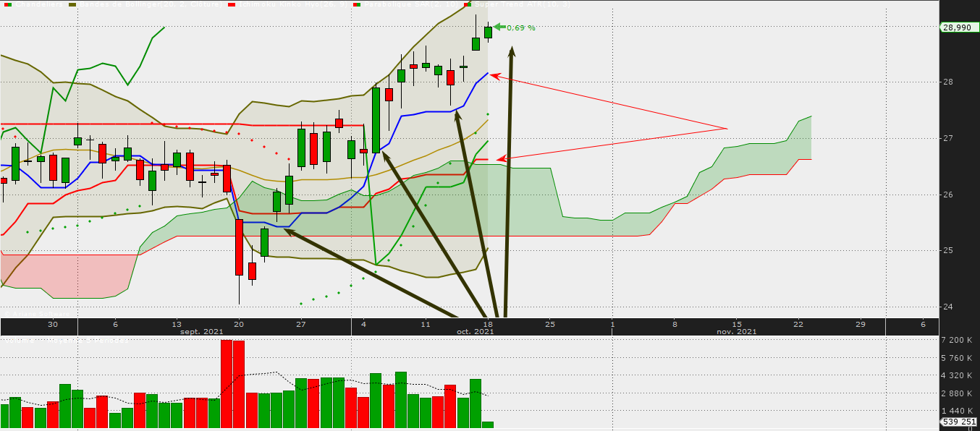The image size is (980, 431).
Task: Click the Ichimoku Kinko Hyo red swatch
Action: pyautogui.click(x=232, y=4)
